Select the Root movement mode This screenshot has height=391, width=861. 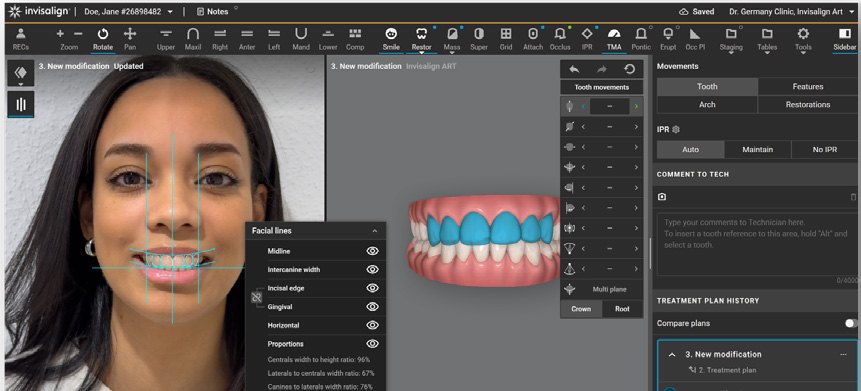(622, 309)
